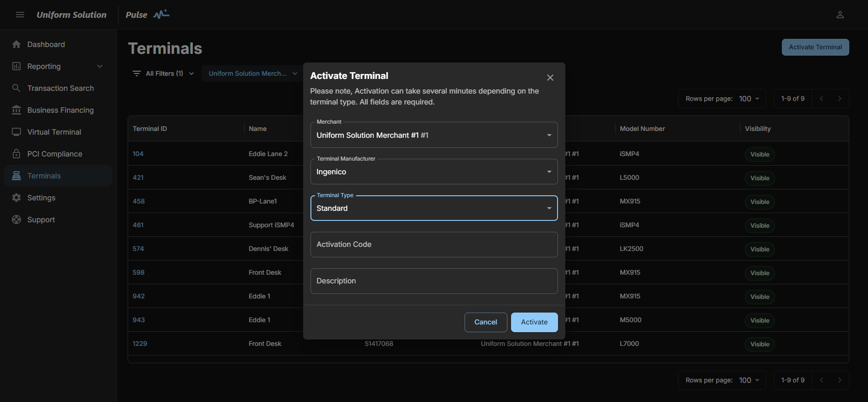This screenshot has width=868, height=402.
Task: Open the Settings page
Action: click(x=58, y=198)
